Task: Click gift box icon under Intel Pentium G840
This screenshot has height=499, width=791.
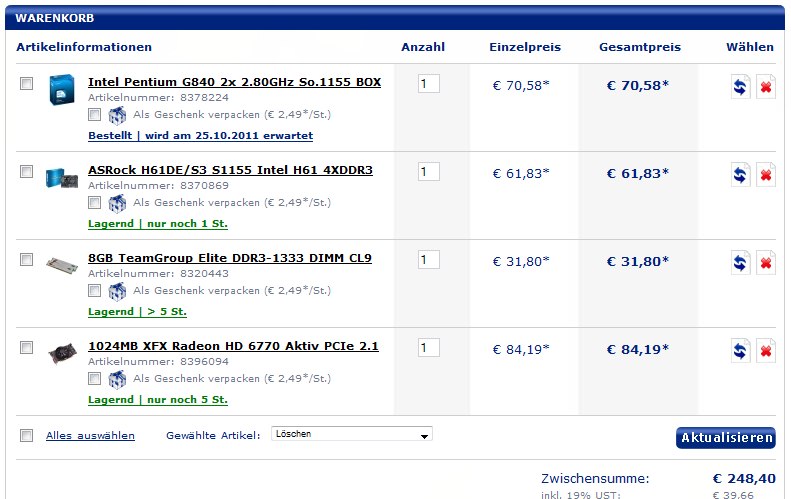Action: (117, 116)
